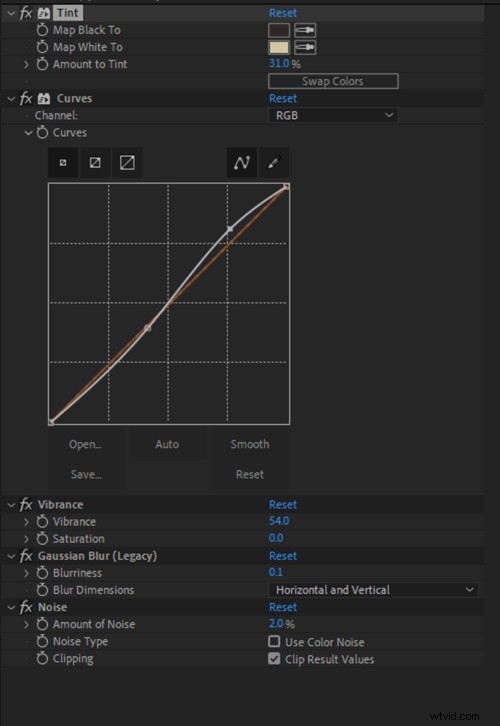Reset the Vibrance effect
The width and height of the screenshot is (500, 726).
(x=283, y=504)
